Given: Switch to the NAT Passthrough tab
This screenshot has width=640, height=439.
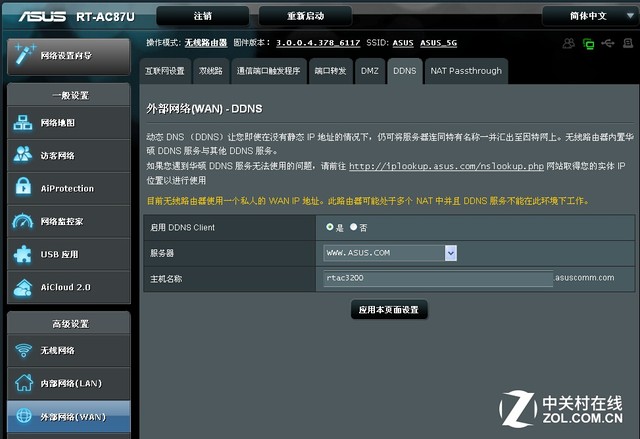Looking at the screenshot, I should point(466,71).
